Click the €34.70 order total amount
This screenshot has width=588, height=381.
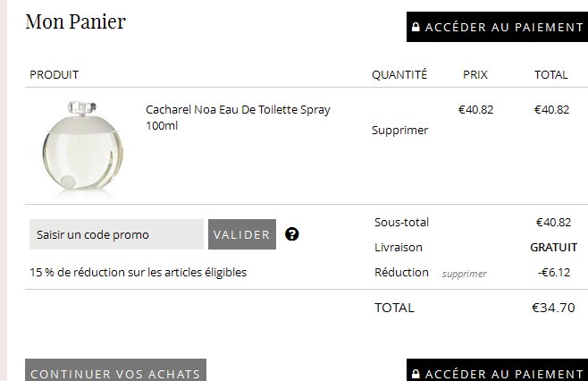coord(553,308)
